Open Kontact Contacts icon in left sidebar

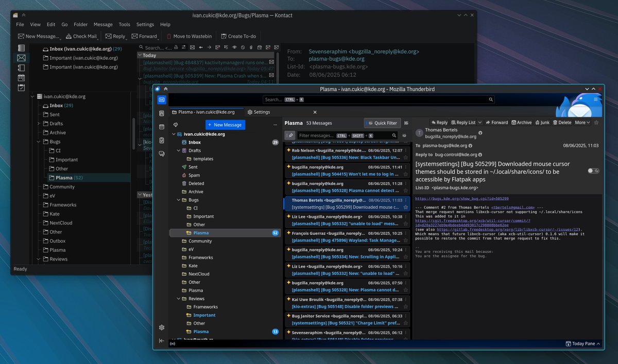click(21, 68)
